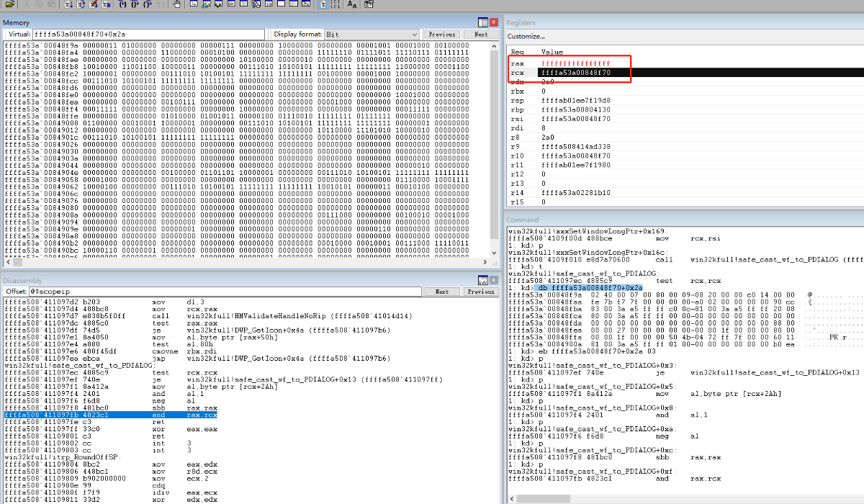Open the Disassembly window via toolbar icon
864x504 pixels.
click(269, 4)
